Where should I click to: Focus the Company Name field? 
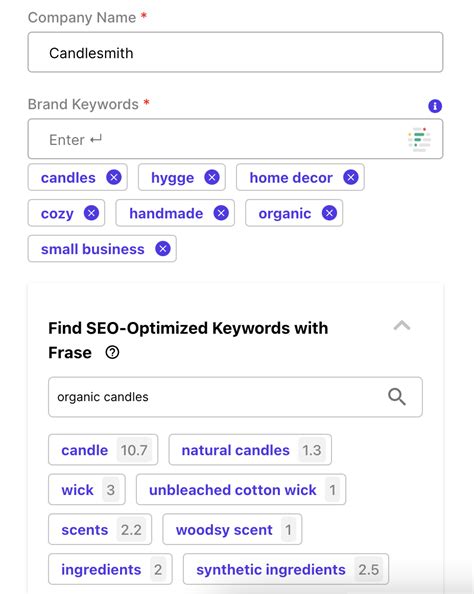(235, 52)
